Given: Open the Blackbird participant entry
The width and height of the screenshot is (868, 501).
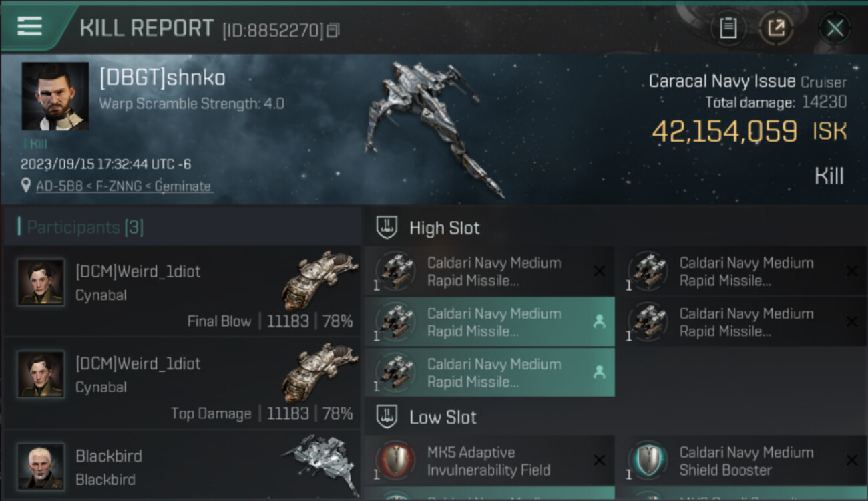Looking at the screenshot, I should tap(182, 467).
